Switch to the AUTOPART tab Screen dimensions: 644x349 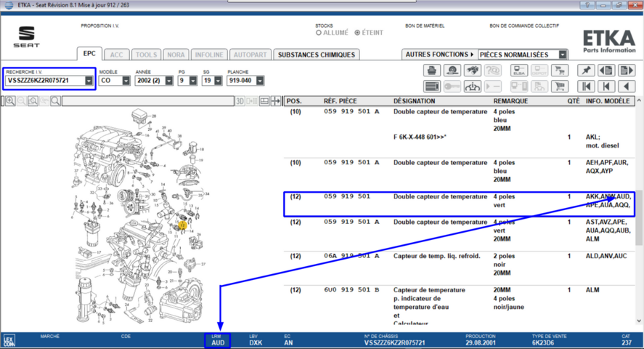(x=250, y=55)
